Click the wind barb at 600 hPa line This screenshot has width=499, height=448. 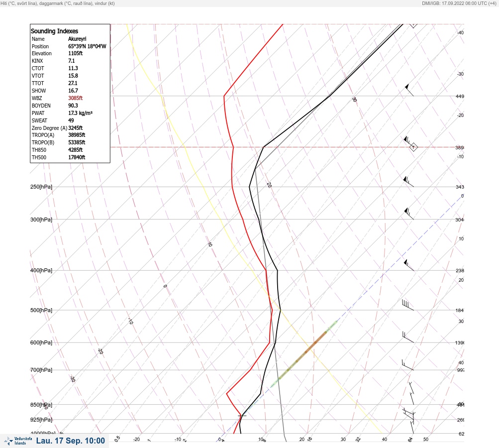[408, 337]
